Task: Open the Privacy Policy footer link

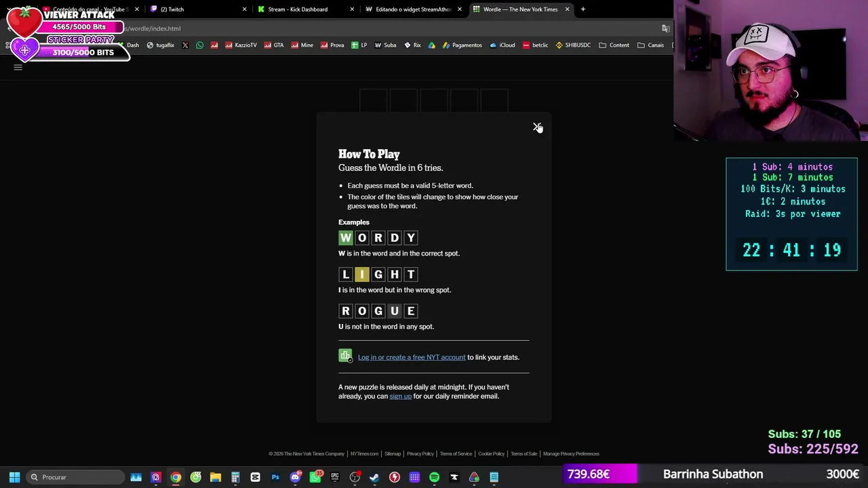Action: tap(420, 454)
